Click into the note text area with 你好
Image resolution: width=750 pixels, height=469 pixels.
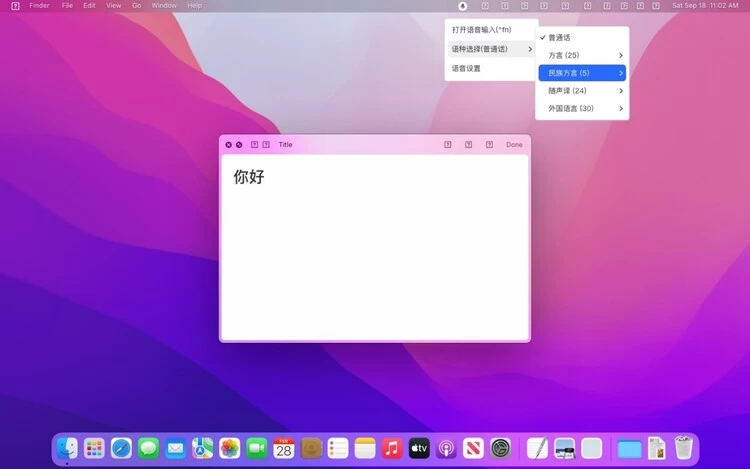pos(375,250)
